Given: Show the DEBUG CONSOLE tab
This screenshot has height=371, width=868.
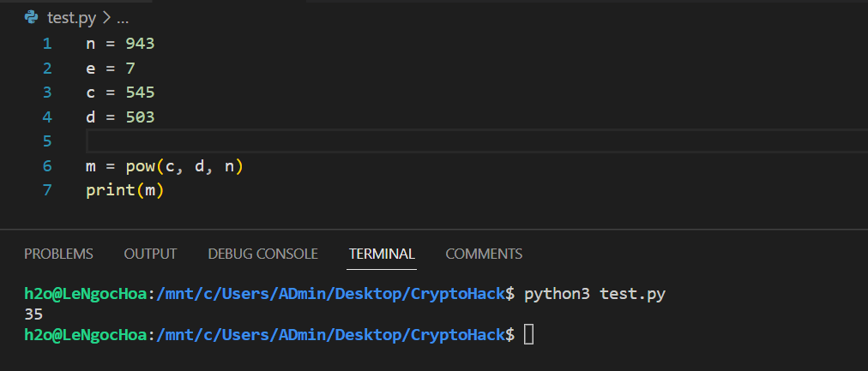Looking at the screenshot, I should pos(262,254).
